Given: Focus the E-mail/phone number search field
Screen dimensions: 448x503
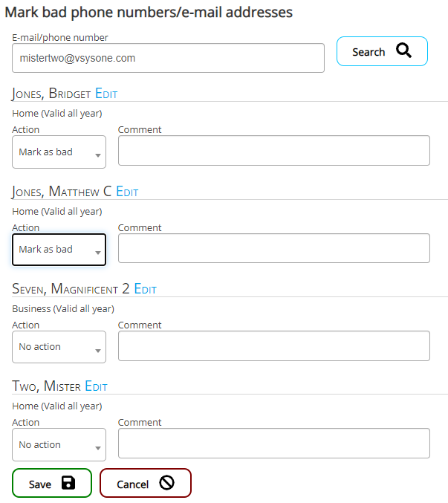Looking at the screenshot, I should [168, 58].
